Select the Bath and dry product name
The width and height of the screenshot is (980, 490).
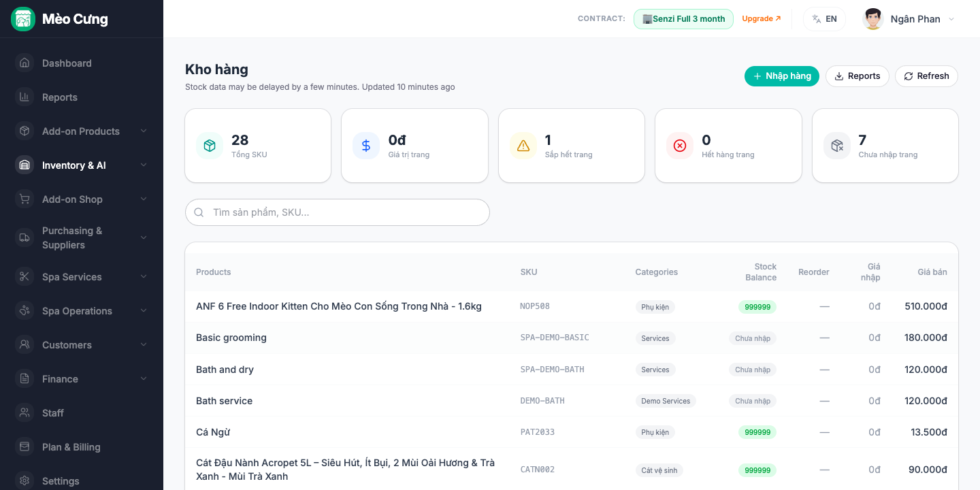click(225, 370)
